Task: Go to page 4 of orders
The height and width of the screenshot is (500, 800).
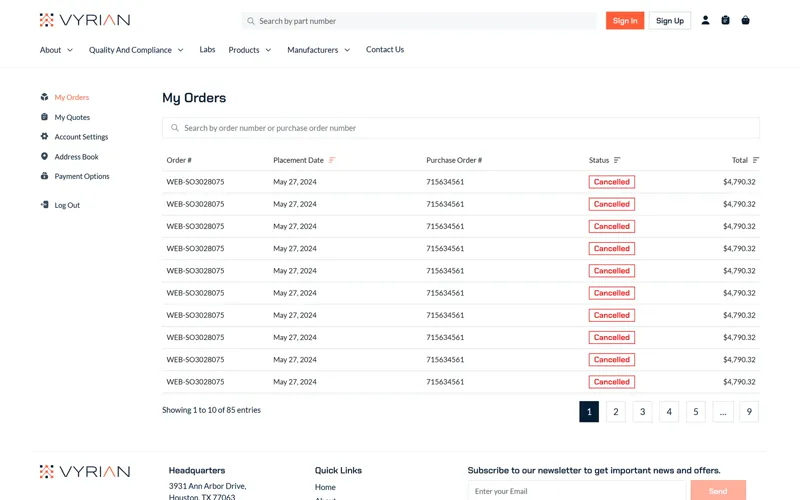Action: pyautogui.click(x=669, y=412)
